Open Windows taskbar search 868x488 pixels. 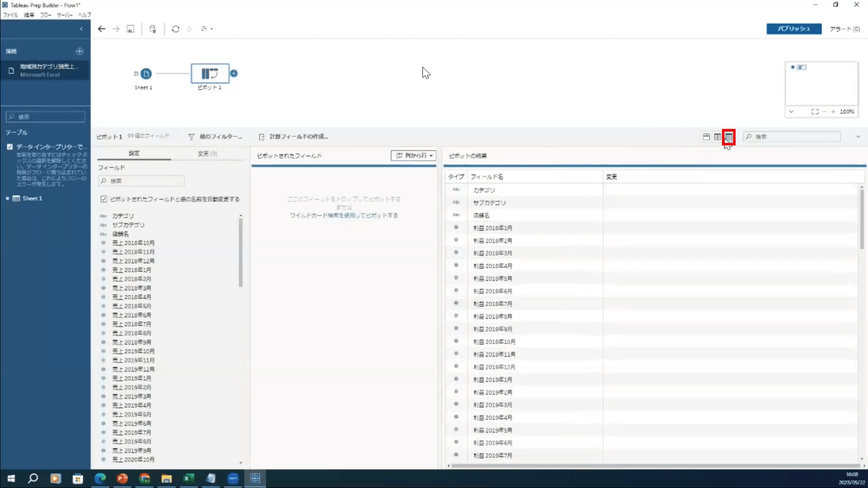pyautogui.click(x=33, y=479)
